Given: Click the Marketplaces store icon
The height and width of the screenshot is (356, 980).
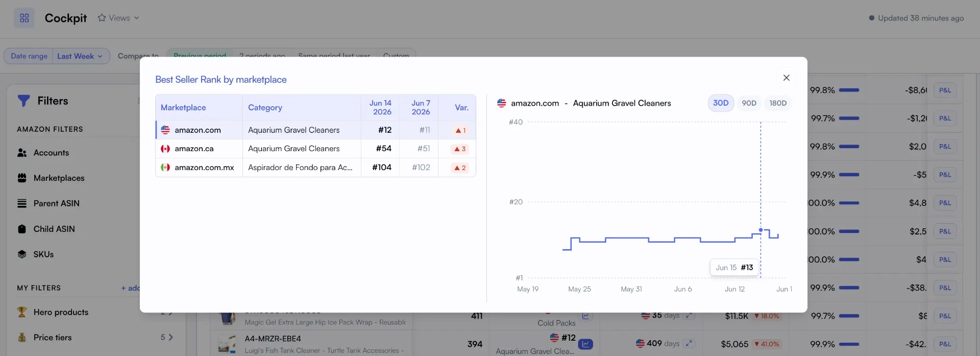Looking at the screenshot, I should point(22,178).
